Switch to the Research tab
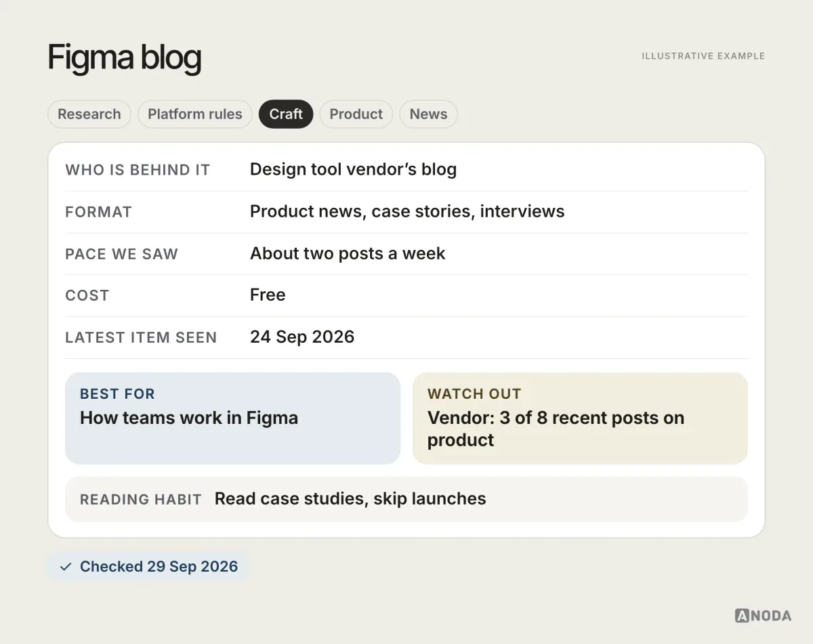The height and width of the screenshot is (644, 813). 89,114
